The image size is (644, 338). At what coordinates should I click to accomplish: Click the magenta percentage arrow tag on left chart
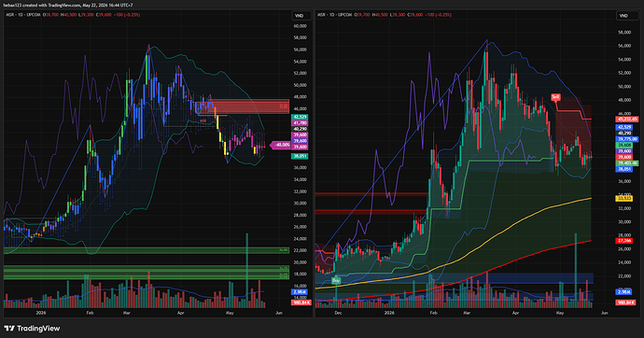280,145
